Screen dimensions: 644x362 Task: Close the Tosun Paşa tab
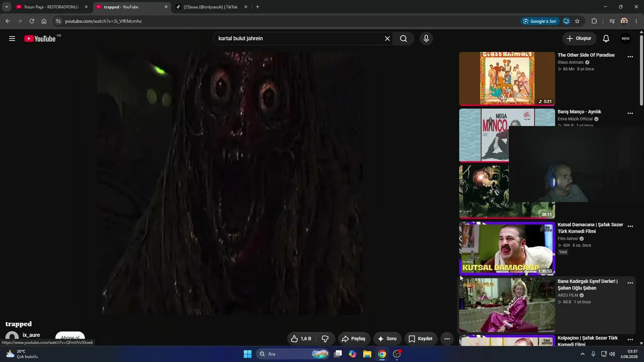pyautogui.click(x=86, y=7)
